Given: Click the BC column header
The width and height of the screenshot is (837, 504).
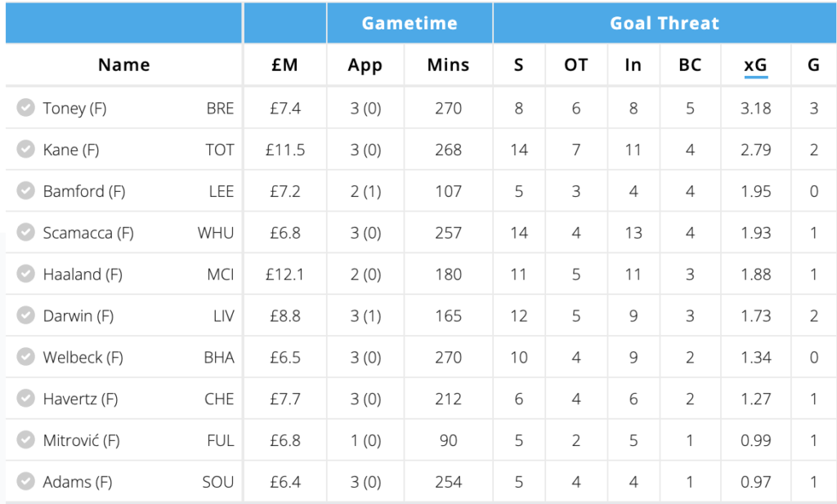Looking at the screenshot, I should (690, 65).
